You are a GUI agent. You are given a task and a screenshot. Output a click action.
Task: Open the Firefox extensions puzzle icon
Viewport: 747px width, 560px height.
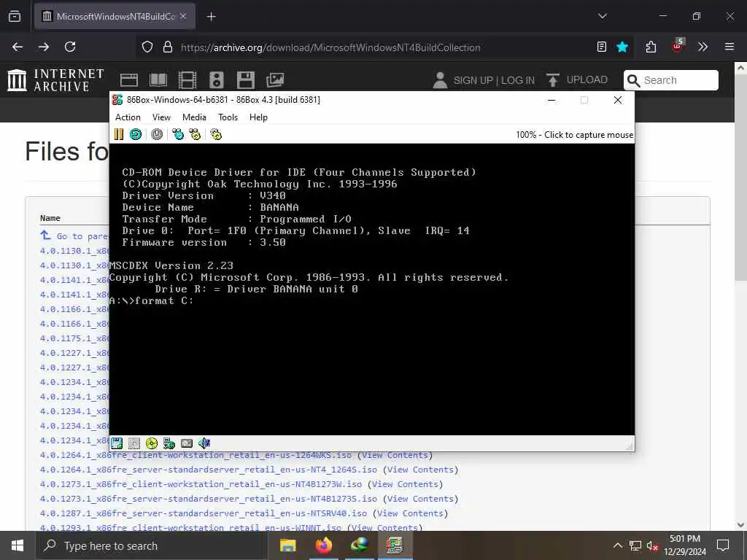tap(651, 47)
